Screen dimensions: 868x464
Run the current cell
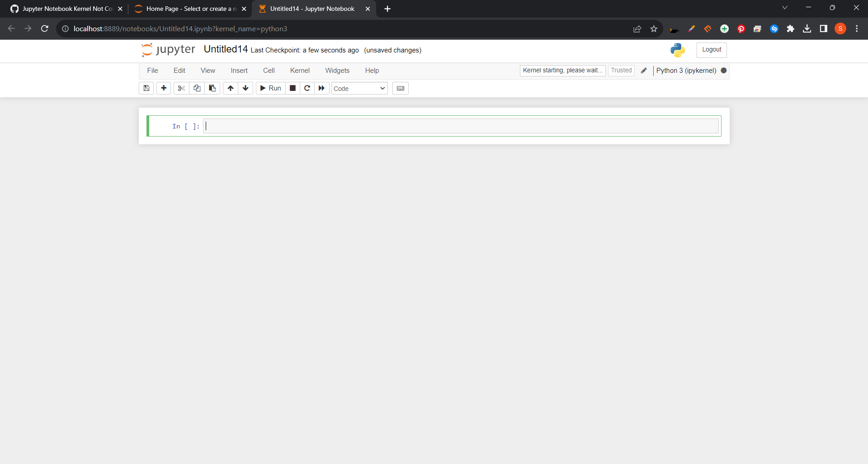[270, 88]
